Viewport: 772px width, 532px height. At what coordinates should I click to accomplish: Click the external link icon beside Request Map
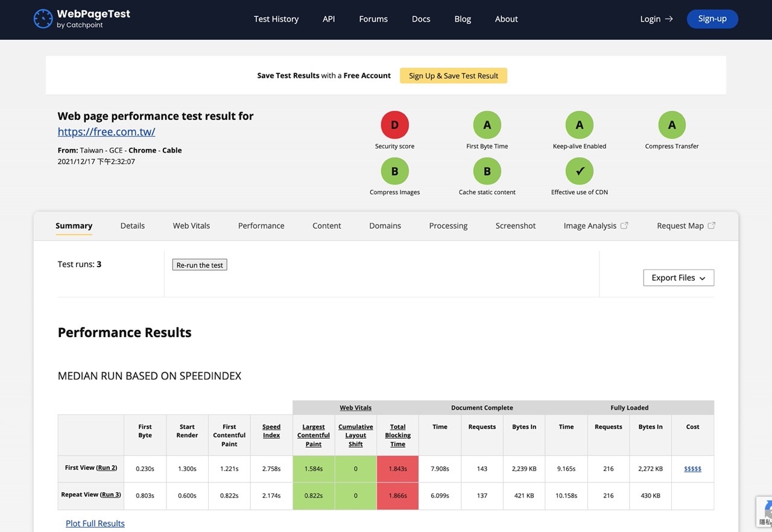(x=712, y=225)
